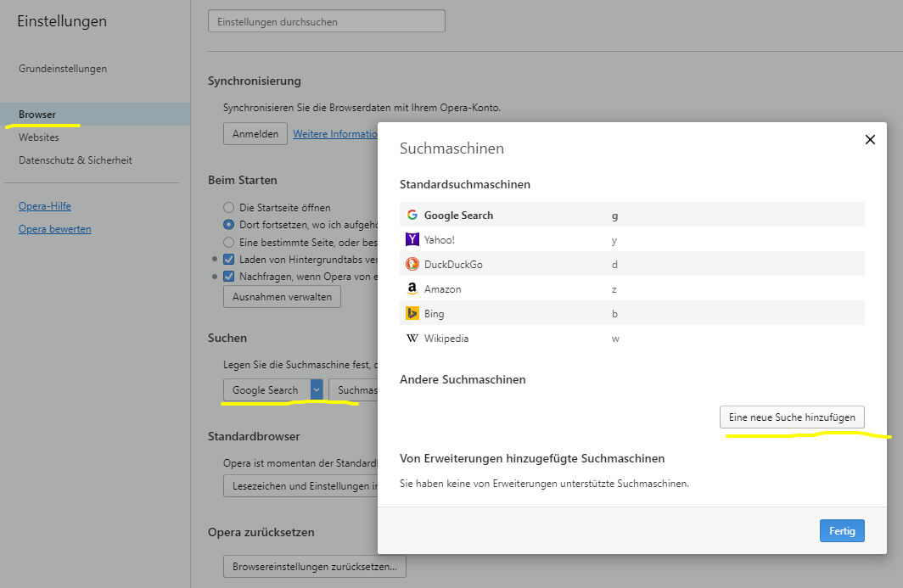Click 'Eine neue Suche hinzufügen'

(x=792, y=417)
